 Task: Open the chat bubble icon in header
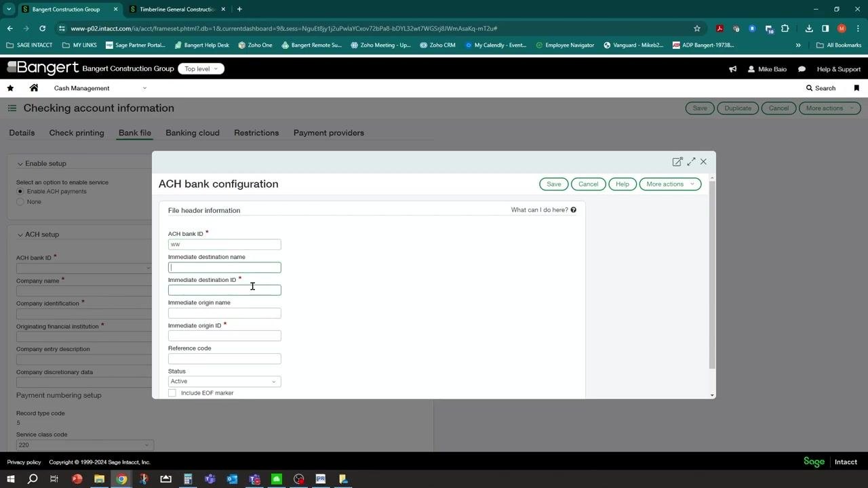point(802,69)
